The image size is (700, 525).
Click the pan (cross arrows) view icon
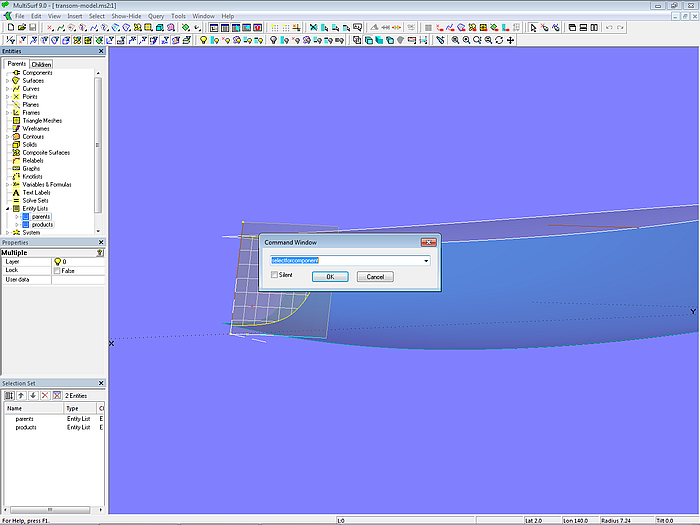coord(511,40)
